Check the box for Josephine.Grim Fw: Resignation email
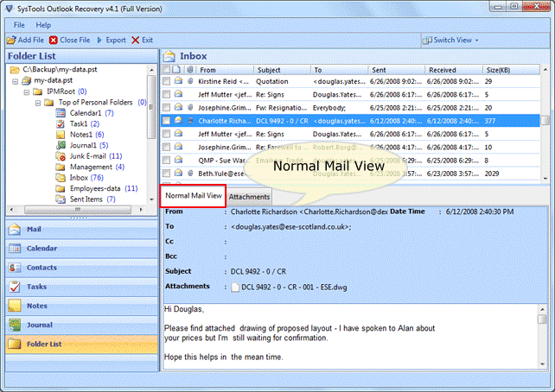This screenshot has width=555, height=392. tap(166, 108)
